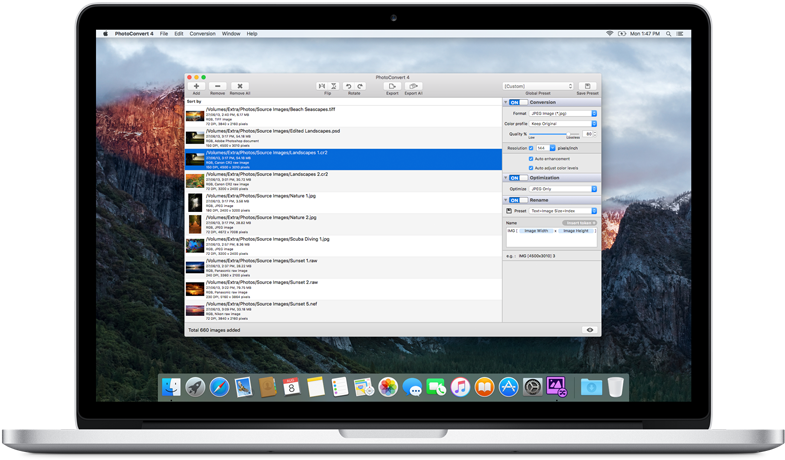Collapse the Conversion section triangle
785x460 pixels.
pyautogui.click(x=506, y=102)
